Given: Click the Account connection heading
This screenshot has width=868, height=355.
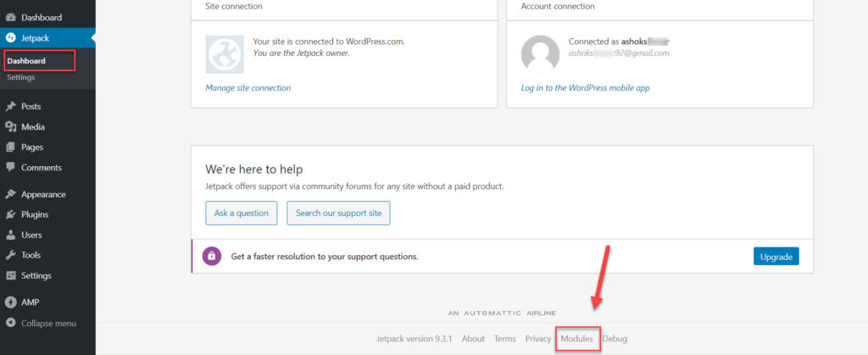Looking at the screenshot, I should coord(558,7).
